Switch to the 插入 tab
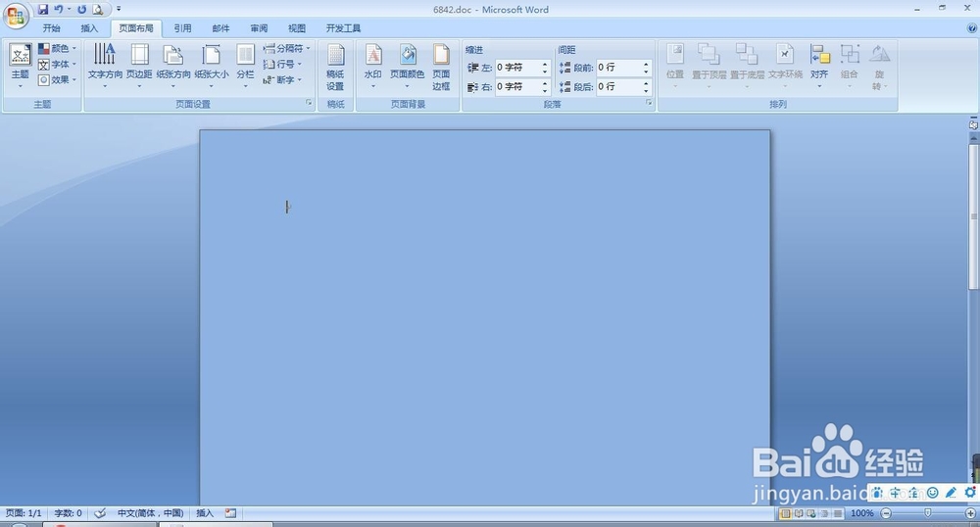The width and height of the screenshot is (980, 527). pyautogui.click(x=89, y=28)
